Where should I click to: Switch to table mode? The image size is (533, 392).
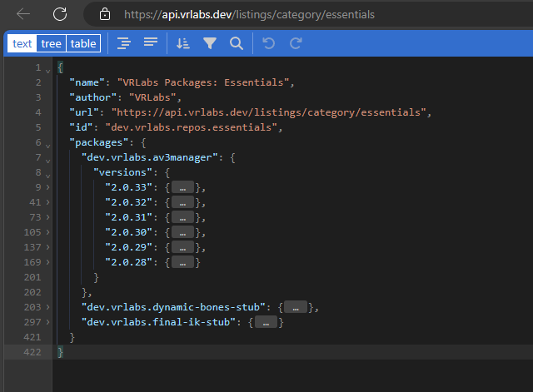[82, 43]
